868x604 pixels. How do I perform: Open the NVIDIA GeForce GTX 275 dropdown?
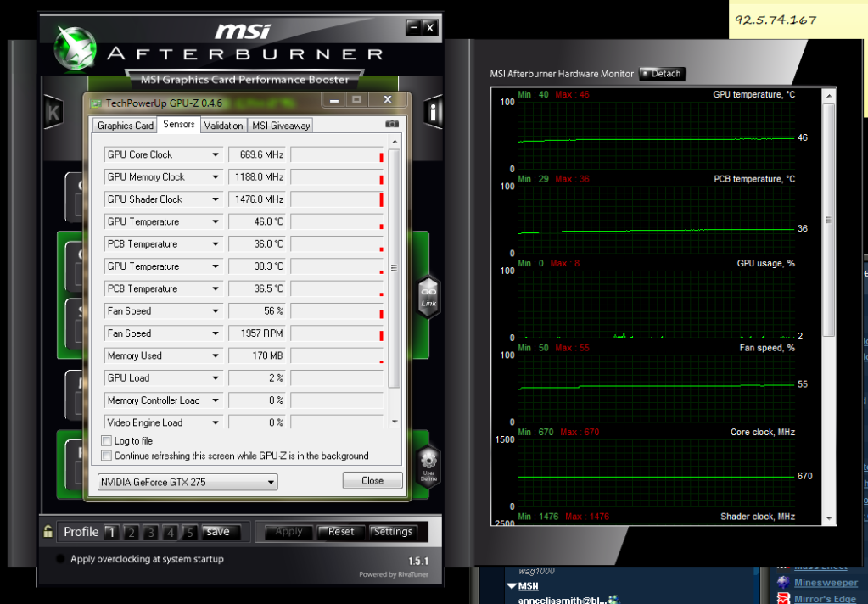click(272, 482)
